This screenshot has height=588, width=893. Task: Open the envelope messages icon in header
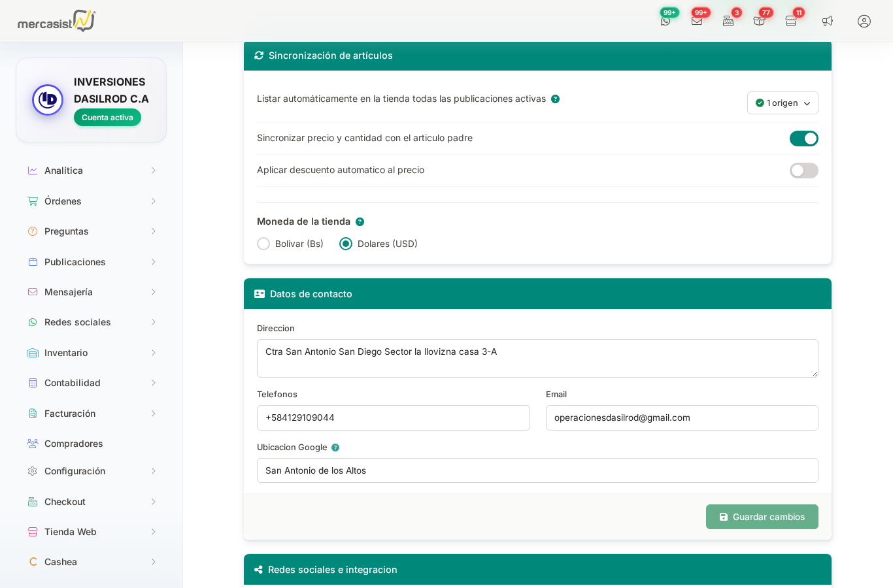[x=697, y=21]
